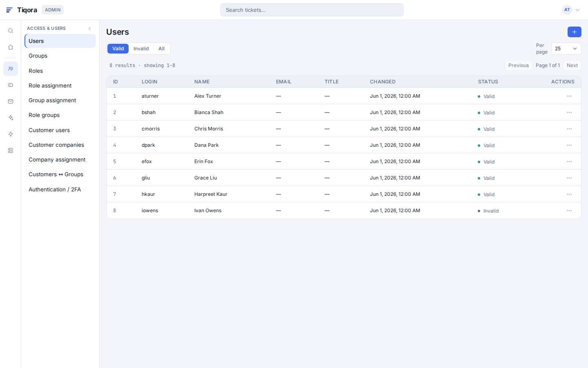Open Customers ↔ Groups in the sidebar

(60, 174)
